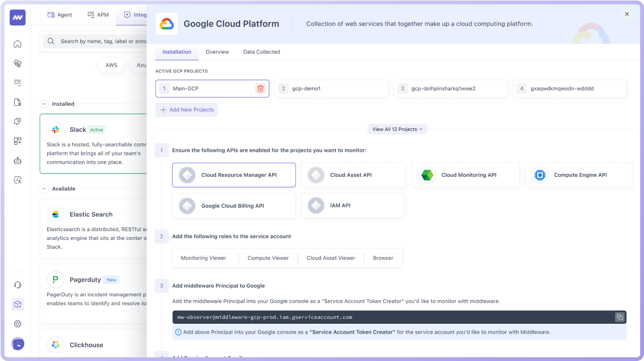644x361 pixels.
Task: Click the Browser role
Action: point(383,258)
